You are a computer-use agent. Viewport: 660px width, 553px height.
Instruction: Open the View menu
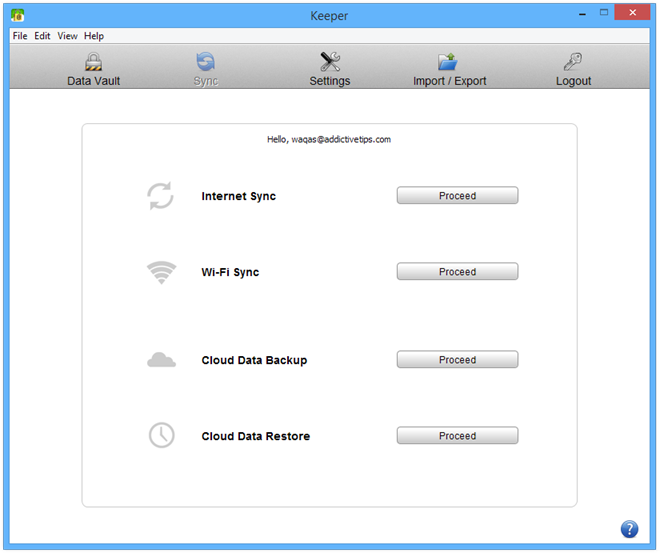click(x=67, y=36)
